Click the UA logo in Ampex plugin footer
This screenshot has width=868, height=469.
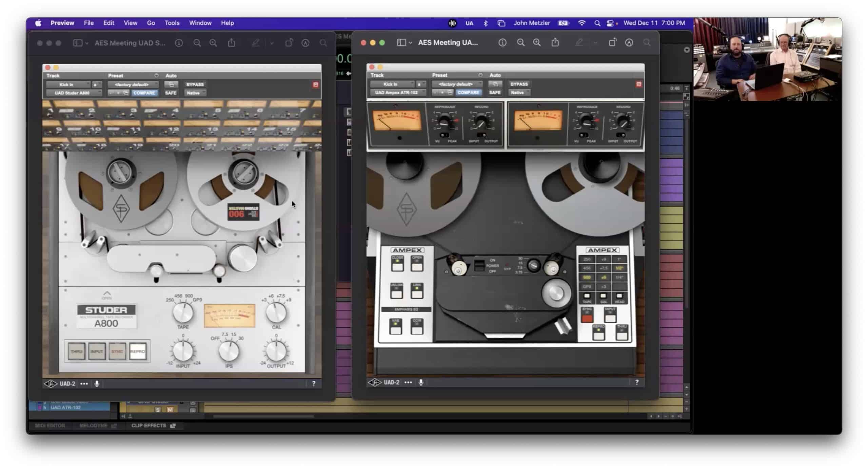point(375,382)
